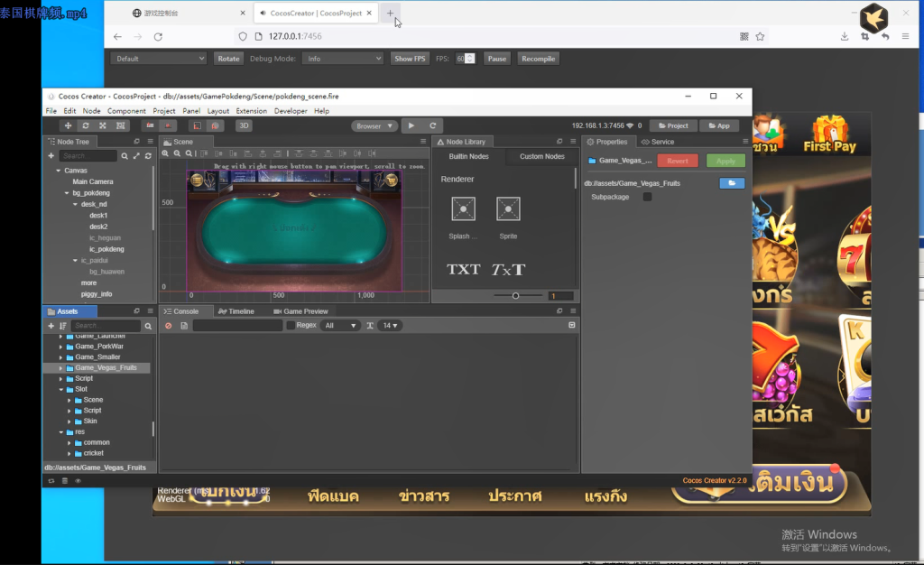
Task: Select the Sprite node in Node Library
Action: (x=508, y=209)
